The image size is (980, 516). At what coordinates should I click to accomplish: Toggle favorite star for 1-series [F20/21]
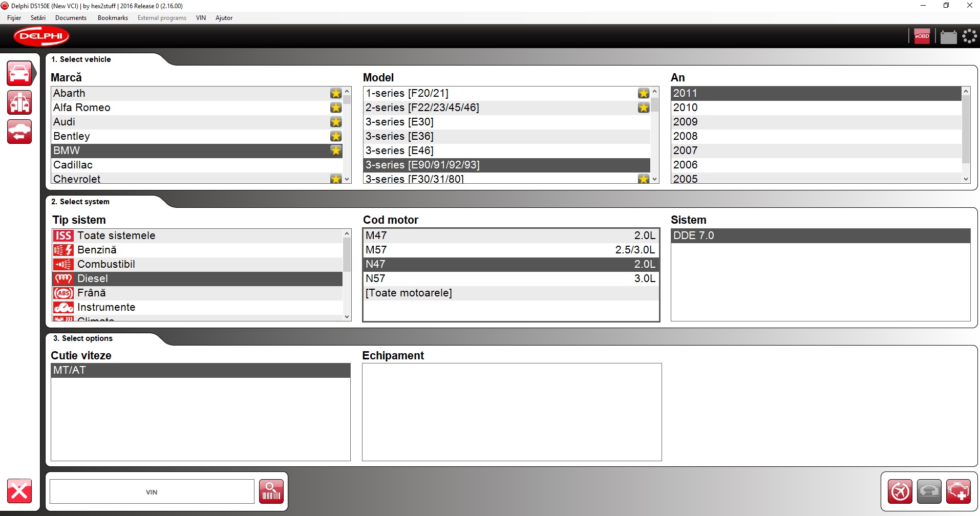(644, 93)
